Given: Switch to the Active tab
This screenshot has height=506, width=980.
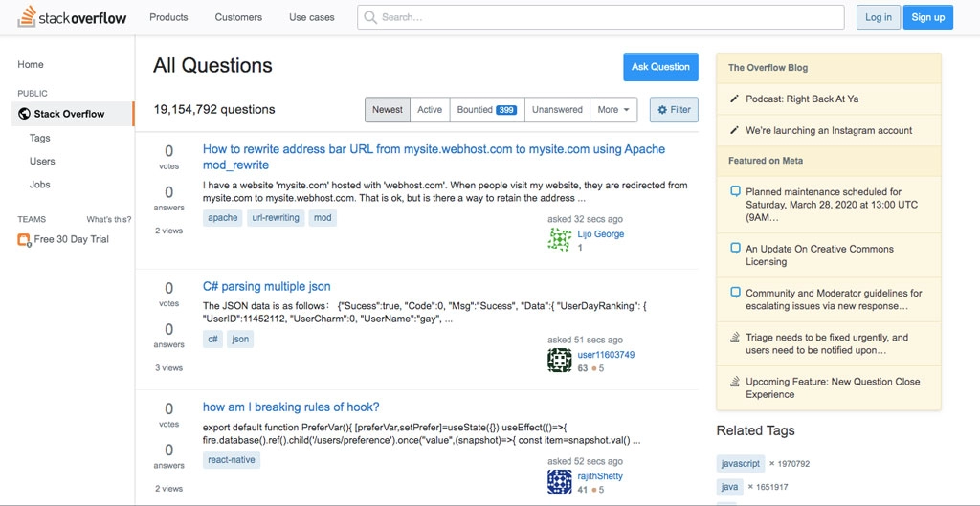Looking at the screenshot, I should pos(430,109).
